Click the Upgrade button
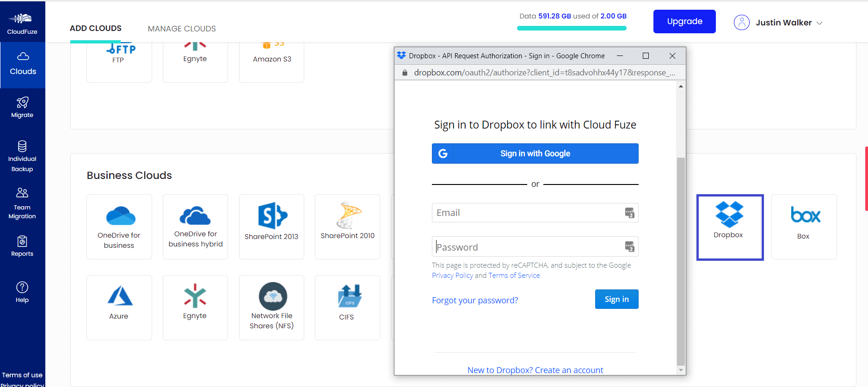The image size is (868, 387). (x=684, y=21)
